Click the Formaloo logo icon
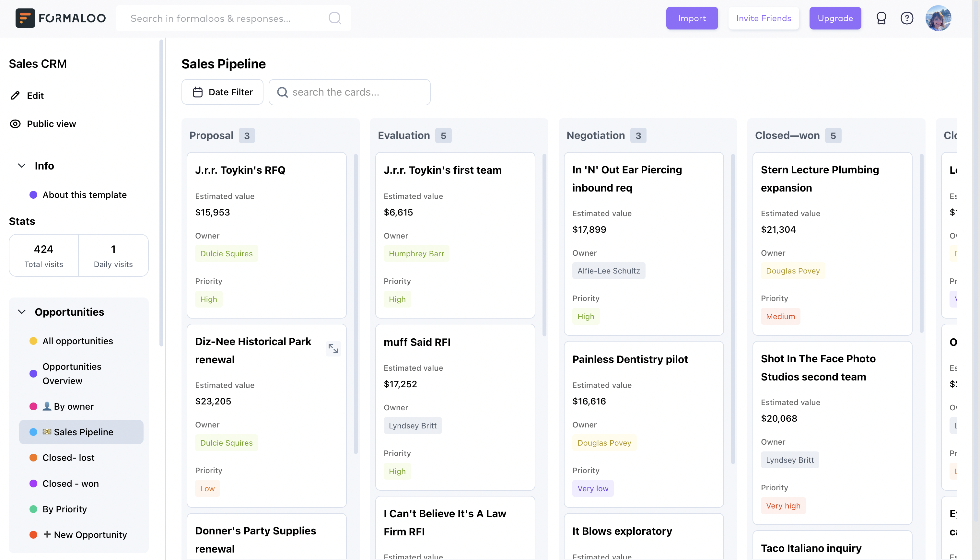980x560 pixels. [x=25, y=18]
